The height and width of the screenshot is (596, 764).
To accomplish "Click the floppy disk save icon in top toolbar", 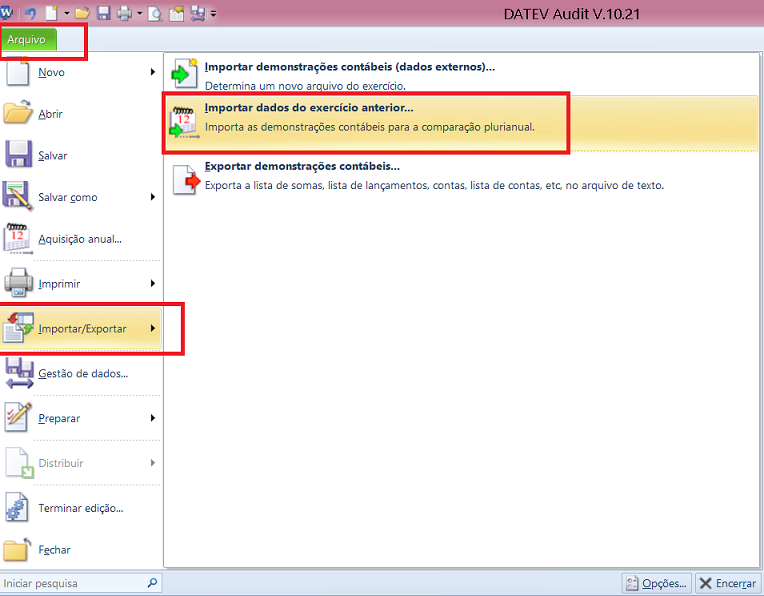I will point(103,13).
